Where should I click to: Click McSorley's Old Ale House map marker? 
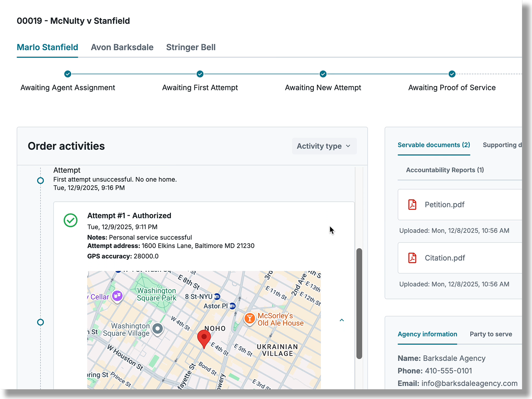pyautogui.click(x=249, y=319)
